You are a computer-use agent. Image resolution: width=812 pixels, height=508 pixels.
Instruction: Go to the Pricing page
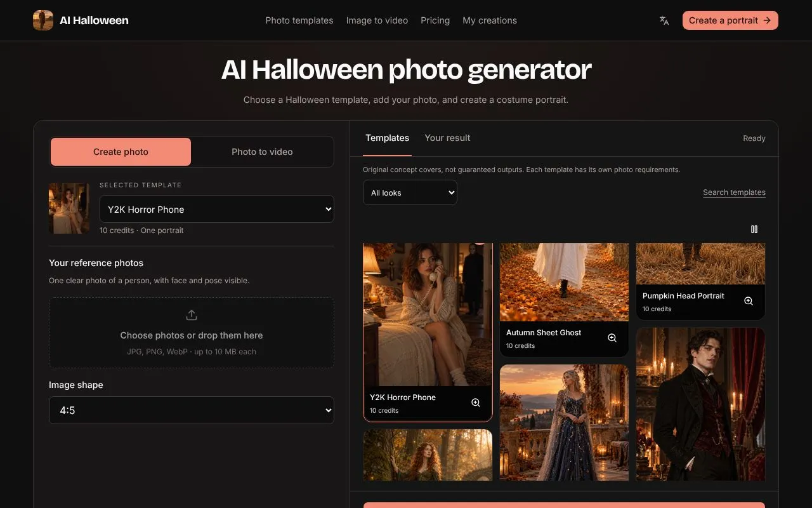coord(435,20)
